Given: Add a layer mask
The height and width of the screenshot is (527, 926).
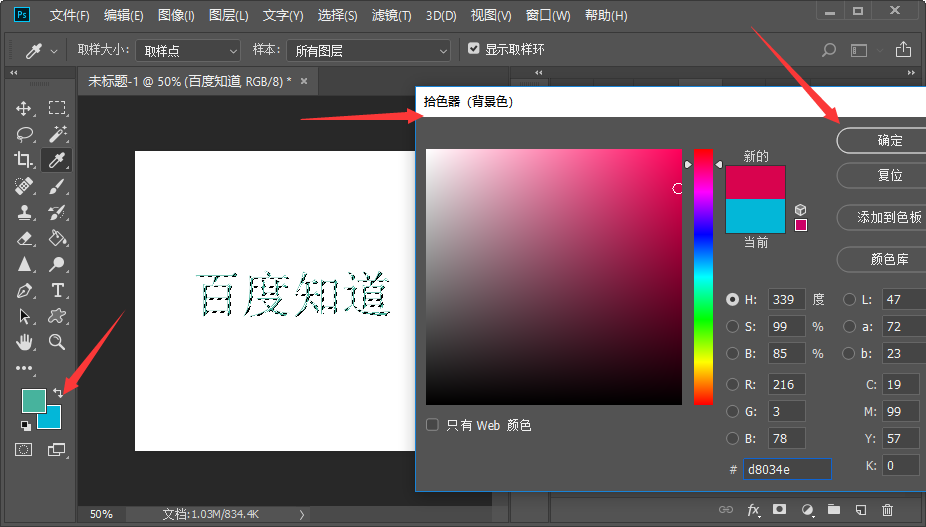Looking at the screenshot, I should pyautogui.click(x=780, y=509).
